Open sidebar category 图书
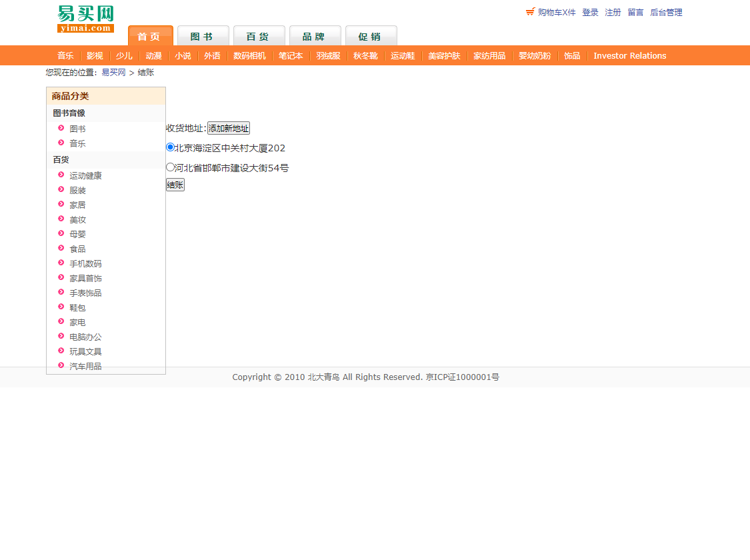Viewport: 750px width, 560px height. [77, 129]
